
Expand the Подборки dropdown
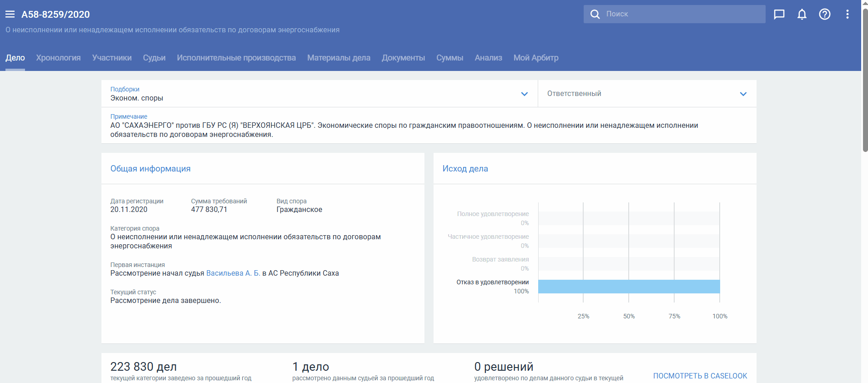coord(524,94)
